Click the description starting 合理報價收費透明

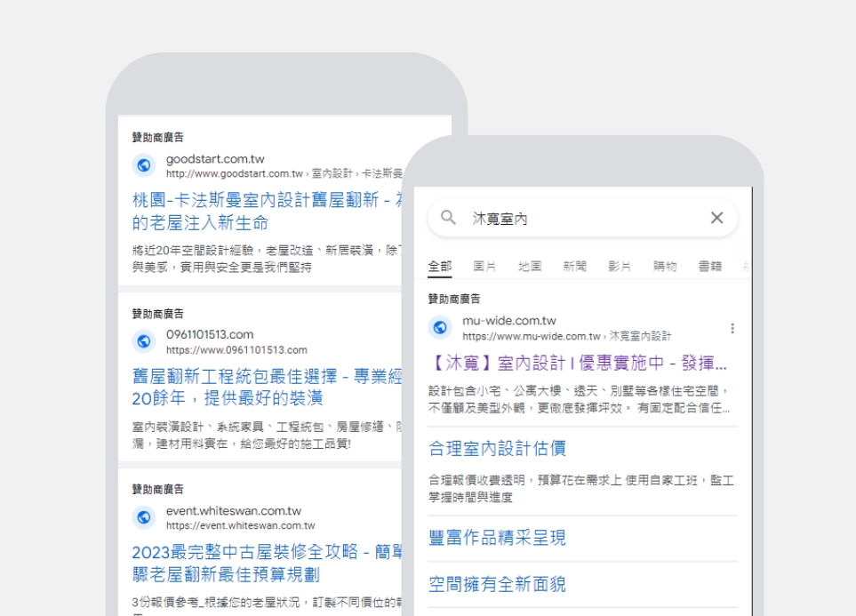[x=580, y=488]
